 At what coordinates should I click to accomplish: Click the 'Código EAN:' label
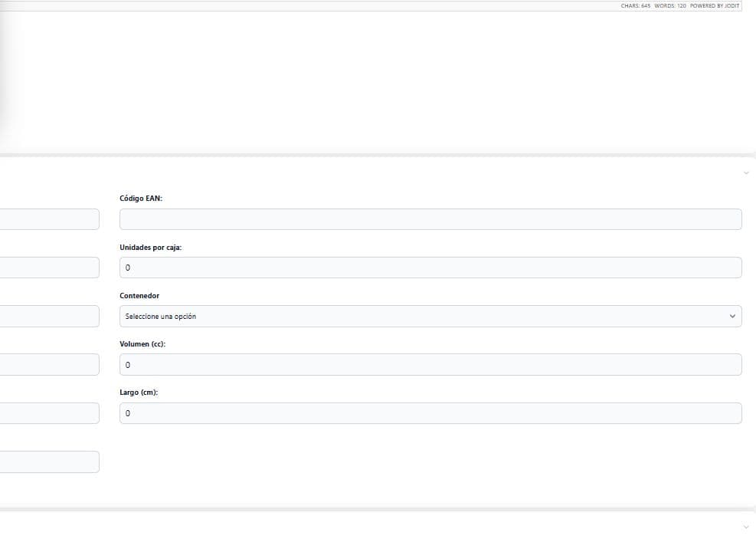141,198
